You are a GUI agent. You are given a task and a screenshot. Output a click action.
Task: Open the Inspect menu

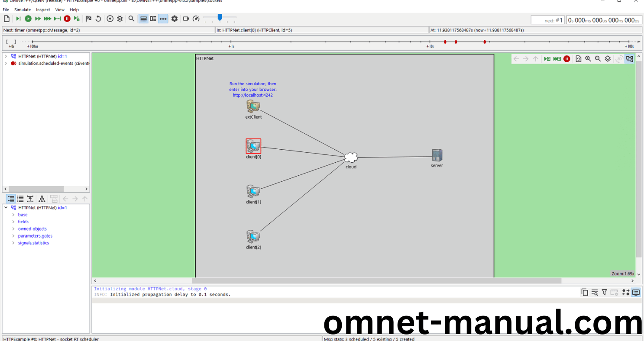[x=43, y=10]
